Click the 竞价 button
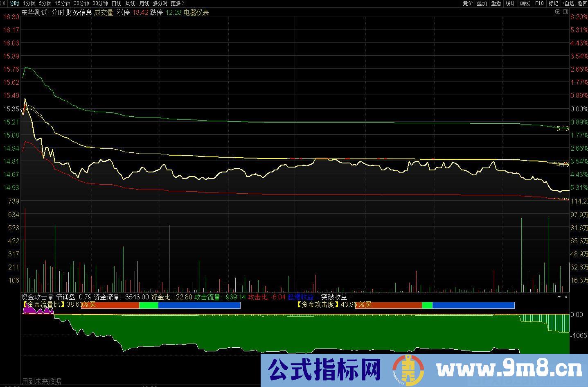The image size is (588, 387). [x=468, y=3]
